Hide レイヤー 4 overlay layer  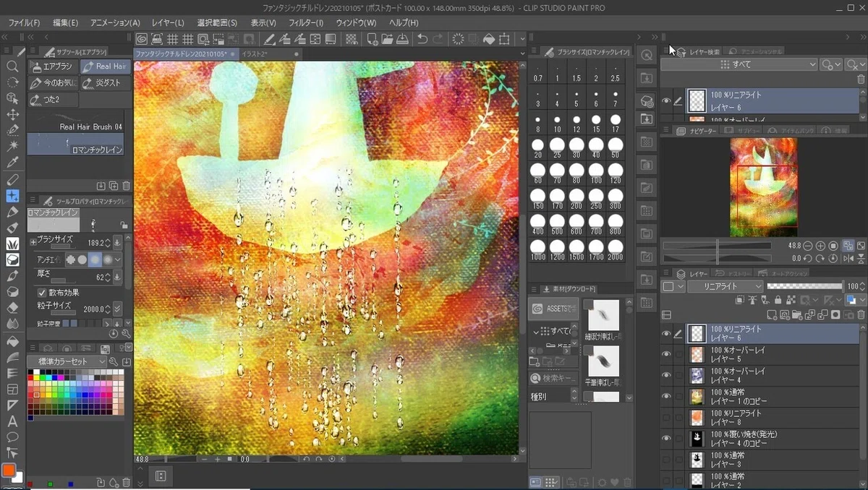[666, 375]
